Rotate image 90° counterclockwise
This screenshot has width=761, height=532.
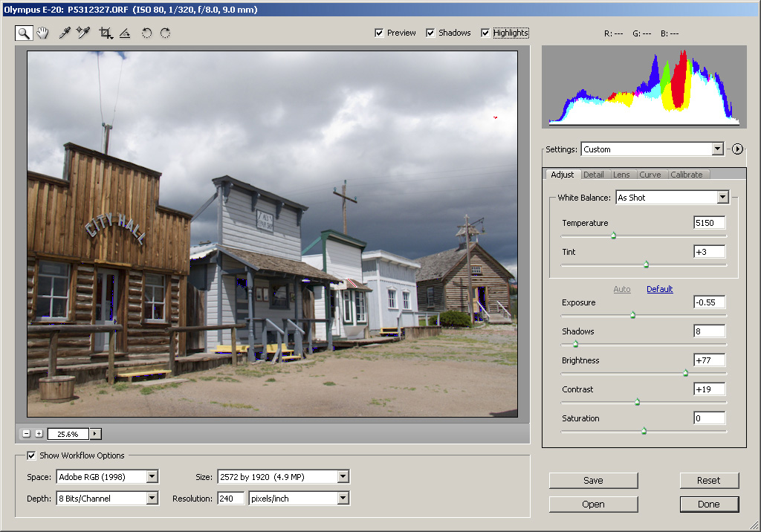[x=146, y=33]
